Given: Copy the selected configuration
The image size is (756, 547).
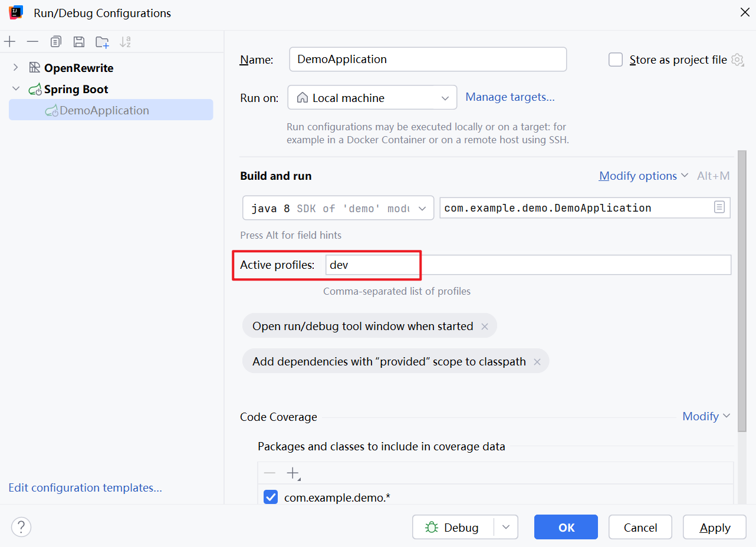Looking at the screenshot, I should [55, 42].
